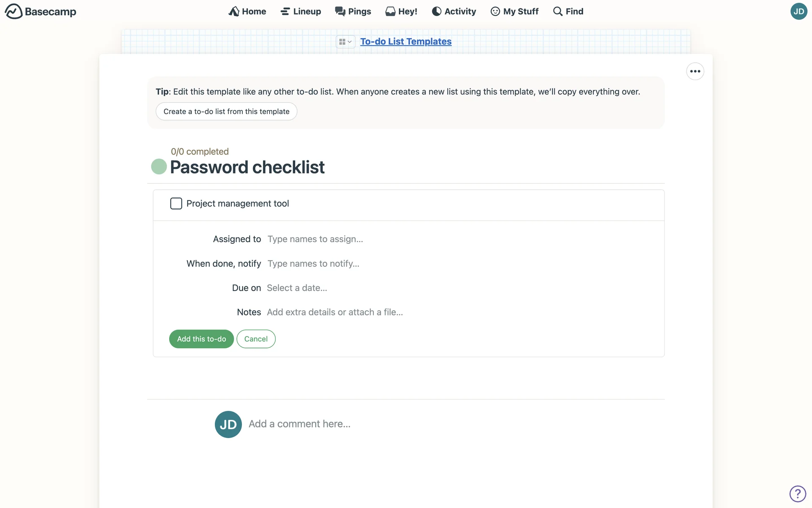Click the help question mark icon
The width and height of the screenshot is (812, 508).
pos(798,494)
